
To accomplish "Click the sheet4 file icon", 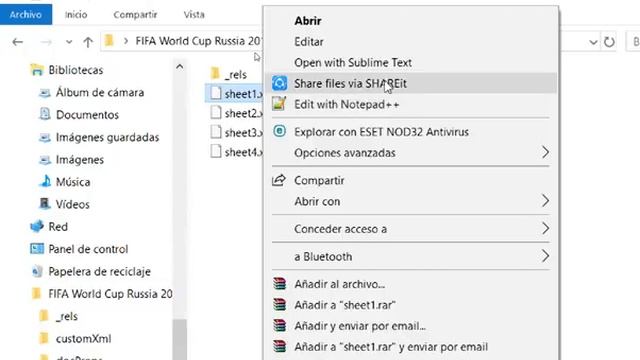I will click(x=216, y=151).
